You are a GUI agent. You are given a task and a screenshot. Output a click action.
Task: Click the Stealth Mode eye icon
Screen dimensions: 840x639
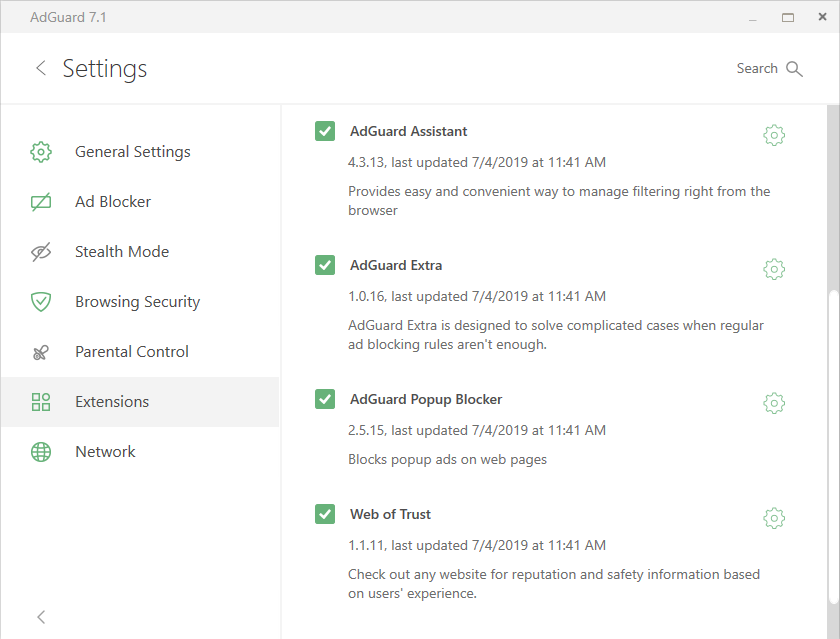pyautogui.click(x=41, y=252)
